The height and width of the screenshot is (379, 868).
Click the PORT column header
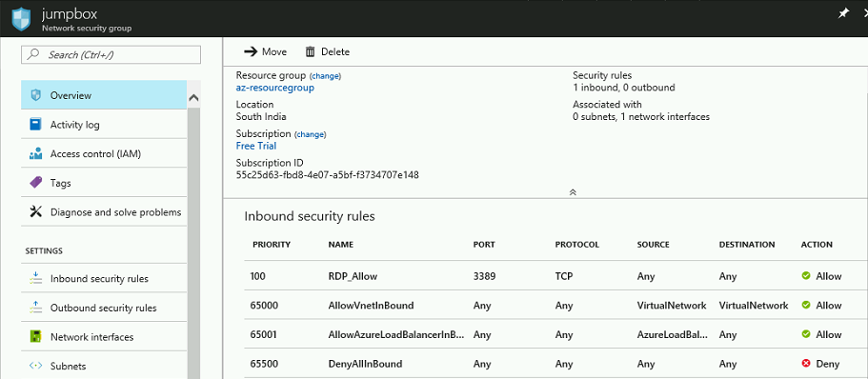[x=484, y=244]
